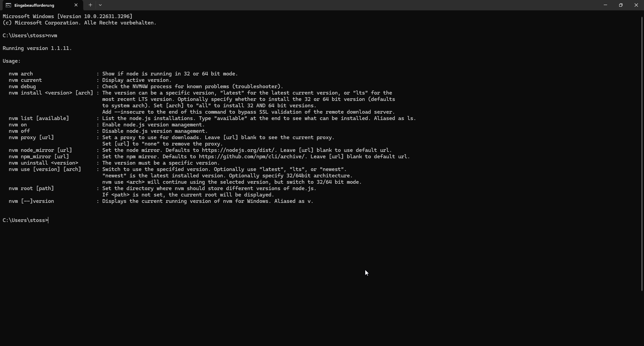Click the active prompt line with the cursor
The width and height of the screenshot is (644, 346).
coord(25,220)
